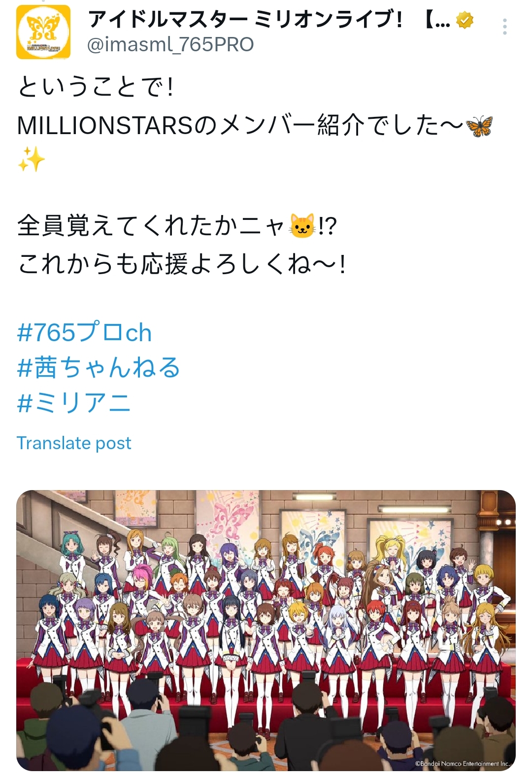532x779 pixels.
Task: Open the @imasml_765PRO handle
Action: pyautogui.click(x=170, y=45)
